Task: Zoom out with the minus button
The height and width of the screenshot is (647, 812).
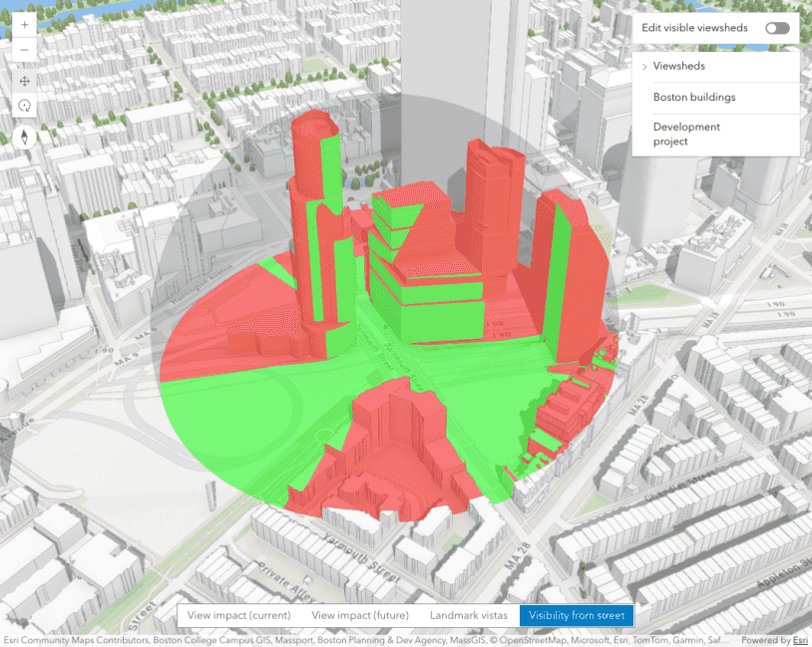Action: coord(24,50)
